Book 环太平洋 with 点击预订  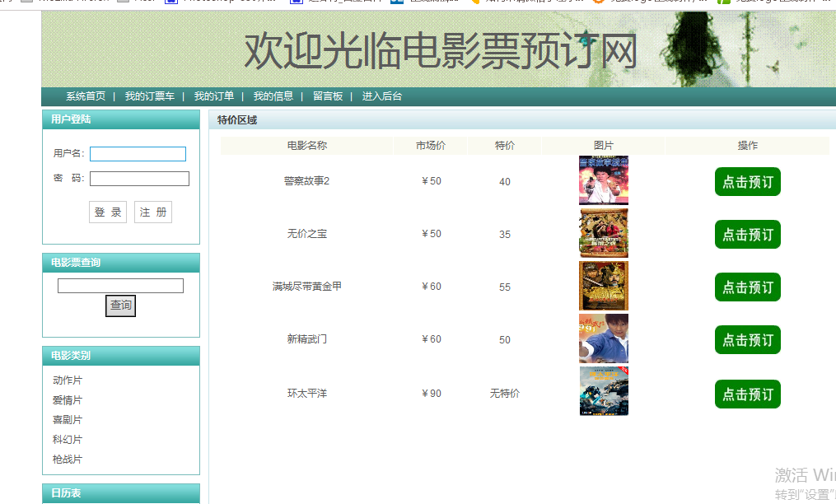tap(748, 394)
